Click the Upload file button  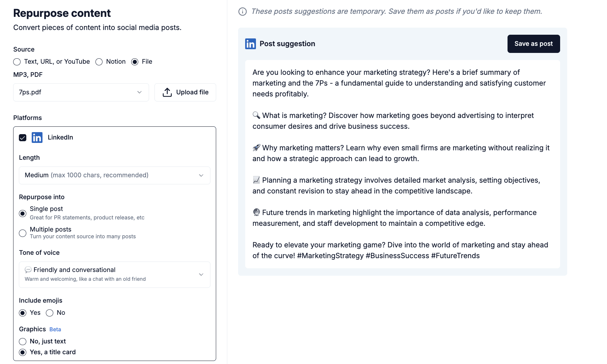pyautogui.click(x=185, y=92)
